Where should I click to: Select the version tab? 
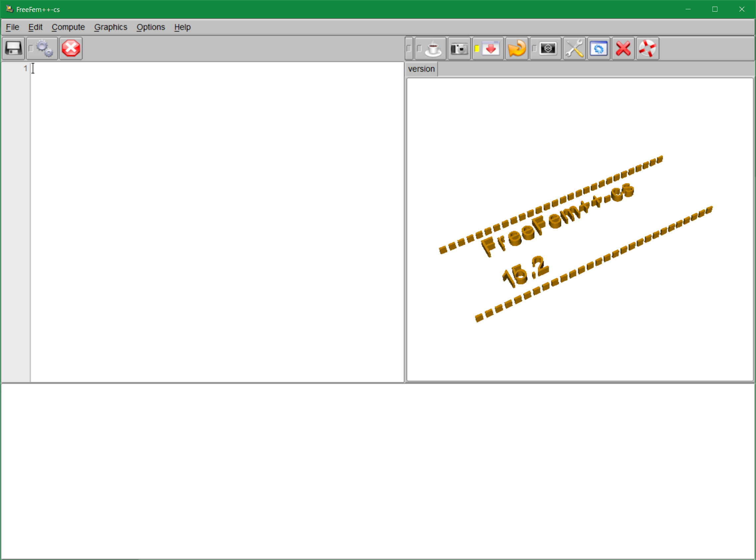(x=421, y=69)
